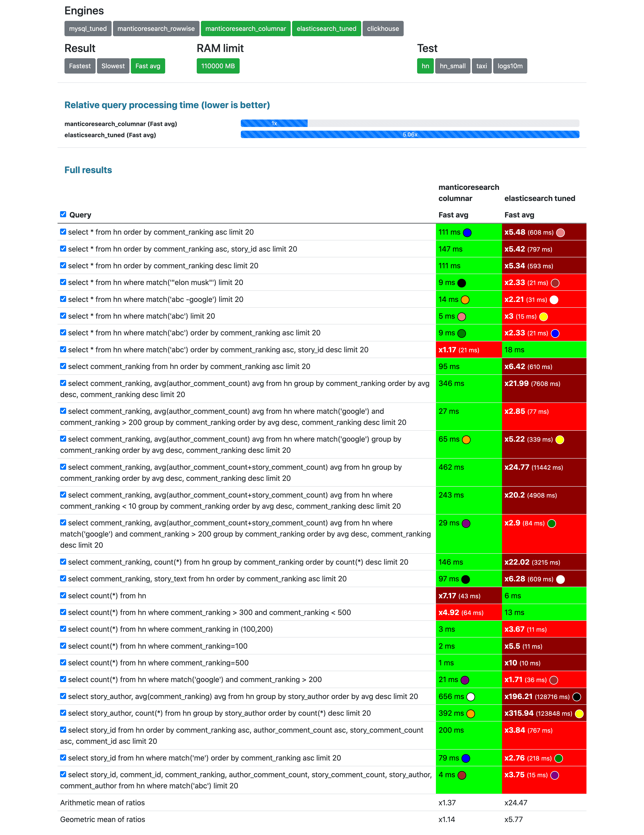This screenshot has width=644, height=835.
Task: Click the 'elasticsearch tuned' column header
Action: point(540,198)
